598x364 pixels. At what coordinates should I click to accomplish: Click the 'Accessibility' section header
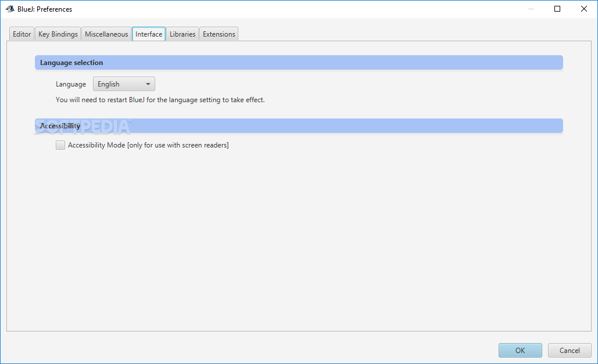tap(299, 126)
